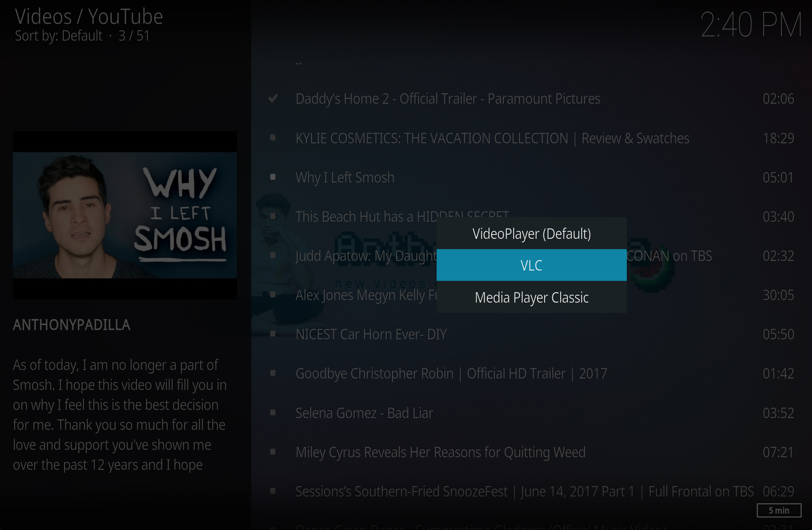Screen dimensions: 812x530
Task: Expand the Videos / YouTube breadcrumb
Action: pos(88,17)
